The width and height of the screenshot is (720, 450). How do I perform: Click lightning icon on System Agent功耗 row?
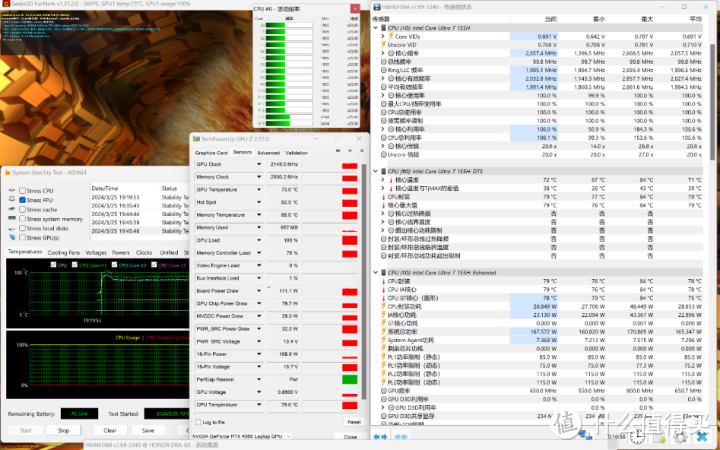click(x=384, y=340)
